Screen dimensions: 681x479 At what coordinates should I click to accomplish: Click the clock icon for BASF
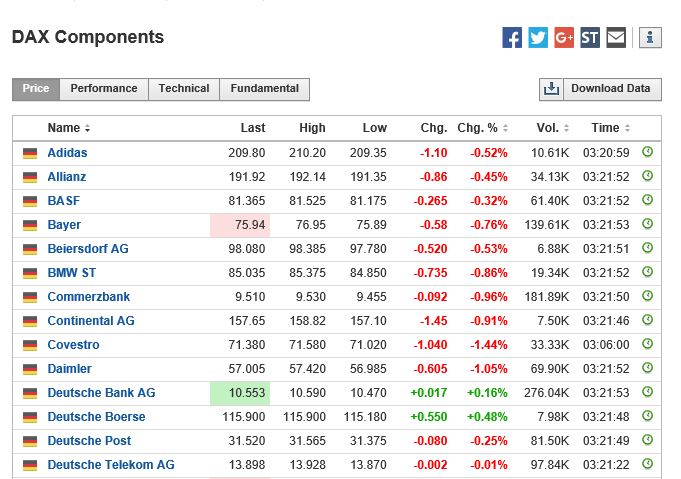click(x=647, y=200)
